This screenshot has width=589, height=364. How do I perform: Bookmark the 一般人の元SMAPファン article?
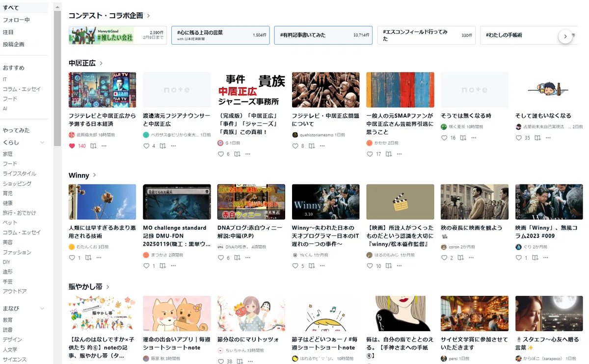[389, 154]
